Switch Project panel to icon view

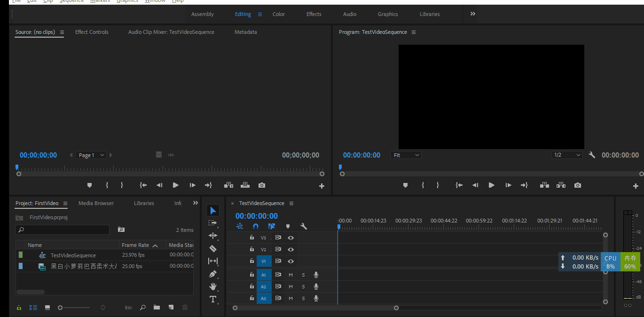(x=47, y=308)
